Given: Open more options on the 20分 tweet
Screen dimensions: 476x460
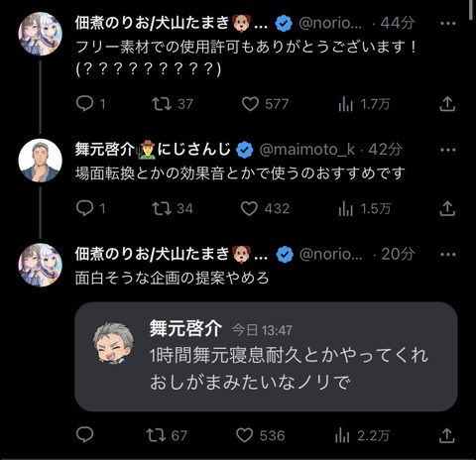Looking at the screenshot, I should (448, 254).
